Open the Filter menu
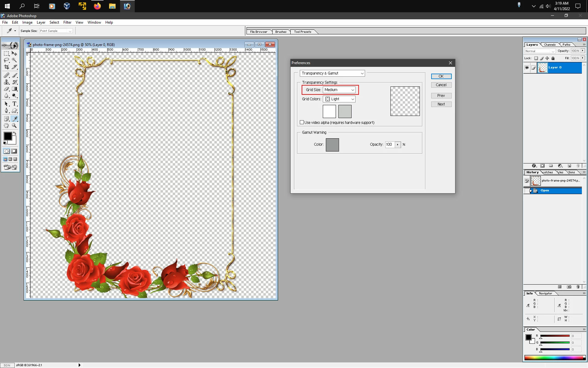 67,22
